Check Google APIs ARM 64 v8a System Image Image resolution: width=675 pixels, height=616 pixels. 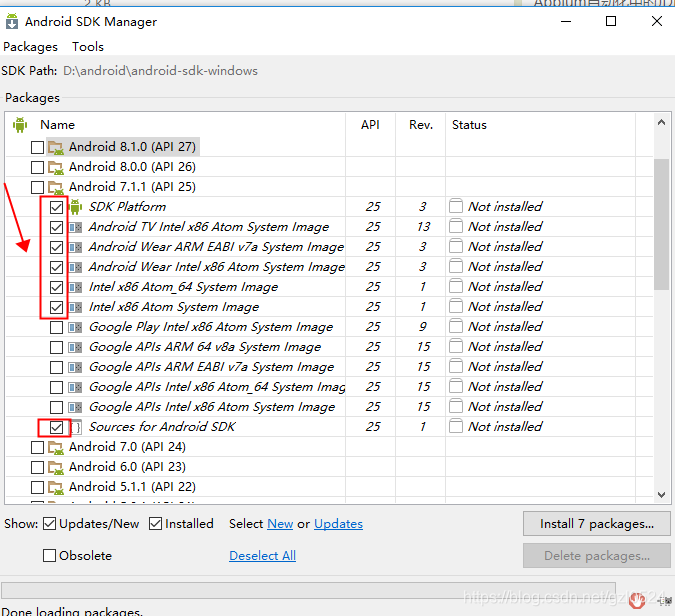[56, 347]
